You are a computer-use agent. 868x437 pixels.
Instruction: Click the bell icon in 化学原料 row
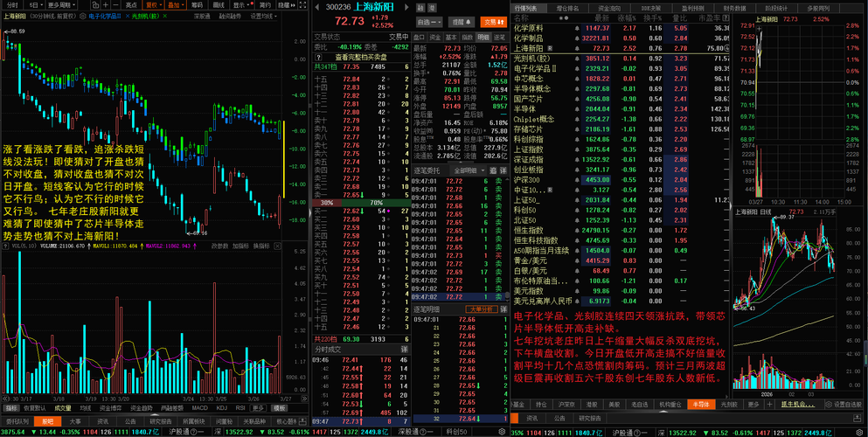click(x=577, y=28)
